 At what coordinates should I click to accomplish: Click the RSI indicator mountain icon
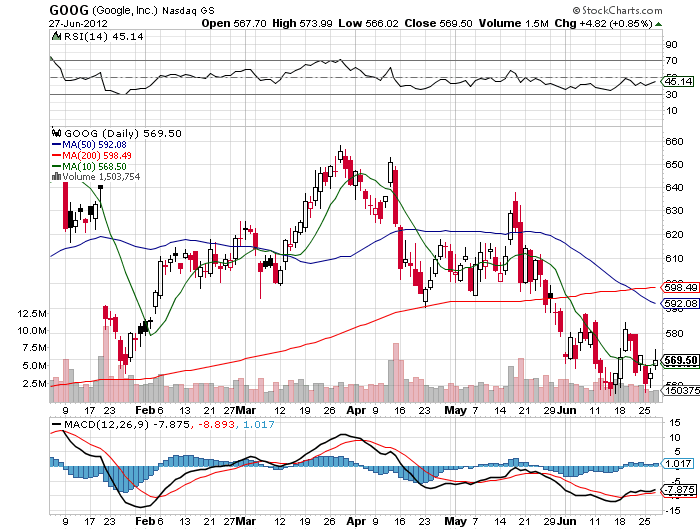[56, 36]
